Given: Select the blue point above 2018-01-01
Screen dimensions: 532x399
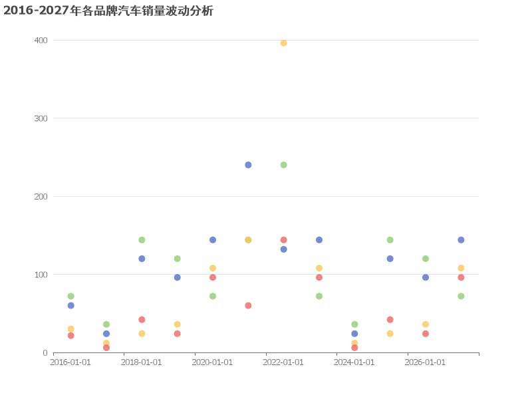Looking at the screenshot, I should click(142, 259).
